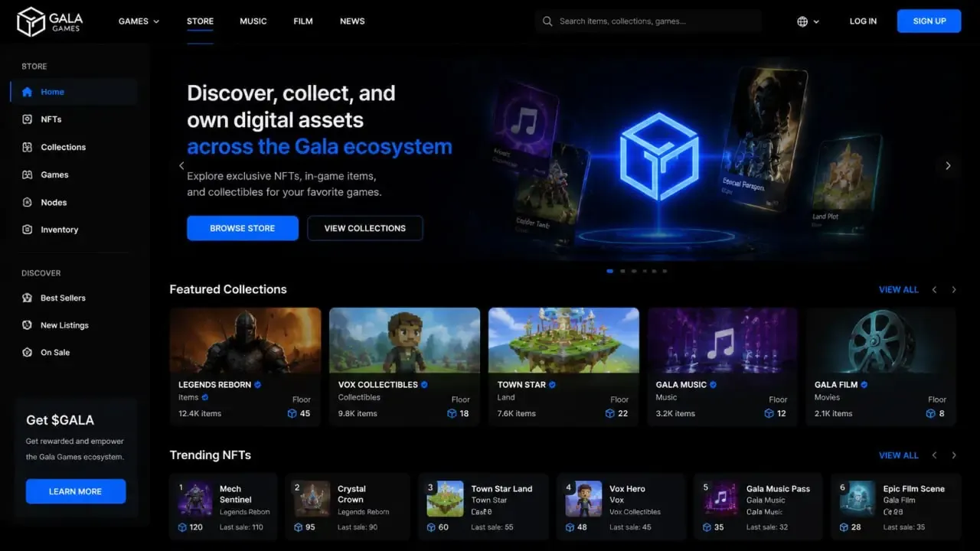
Task: Click VIEW ALL for Featured Collections
Action: tap(899, 289)
